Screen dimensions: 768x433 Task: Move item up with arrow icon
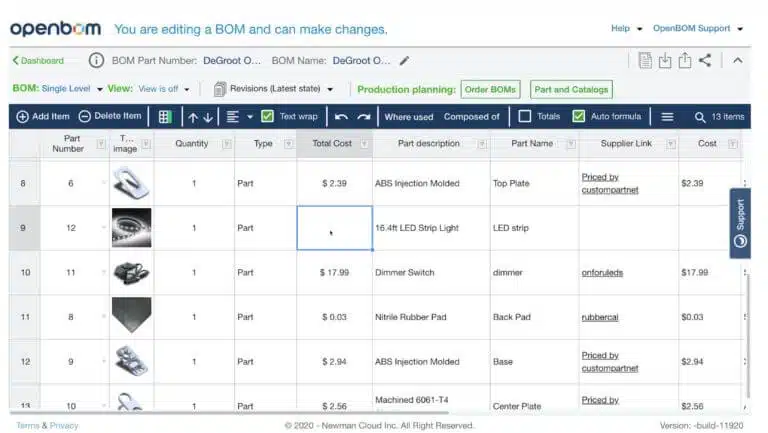coord(193,117)
